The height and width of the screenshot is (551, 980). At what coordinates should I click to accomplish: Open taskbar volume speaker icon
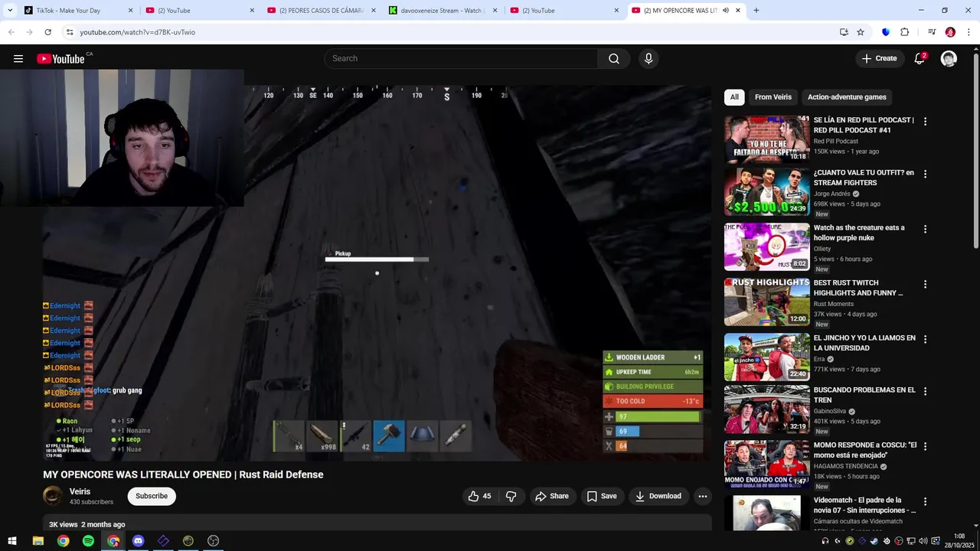923,541
